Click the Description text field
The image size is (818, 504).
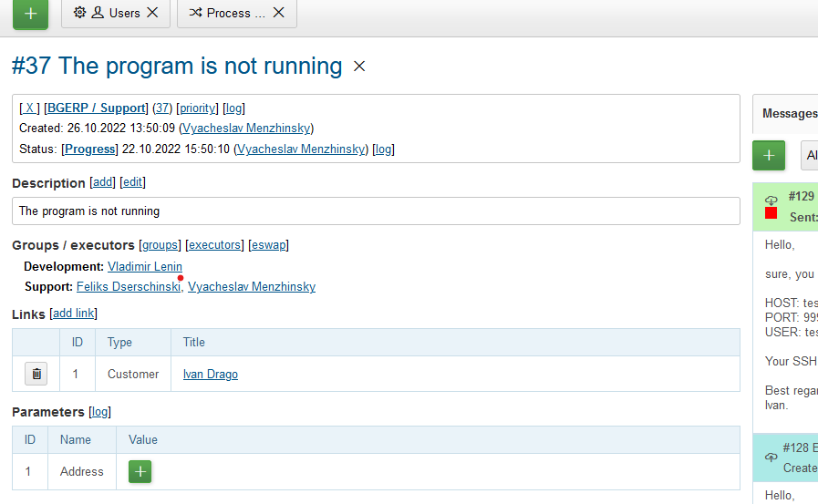(x=375, y=211)
